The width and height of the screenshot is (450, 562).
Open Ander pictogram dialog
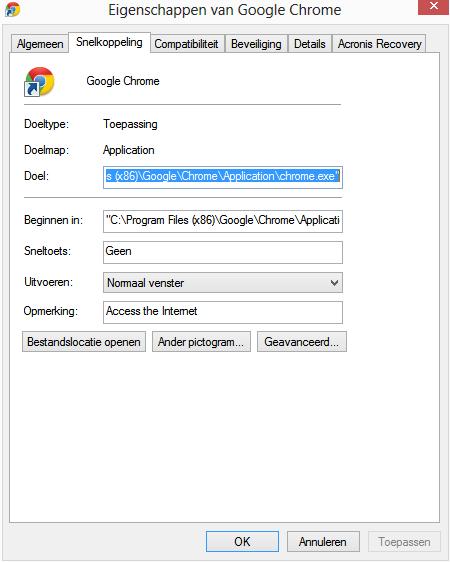pos(201,342)
